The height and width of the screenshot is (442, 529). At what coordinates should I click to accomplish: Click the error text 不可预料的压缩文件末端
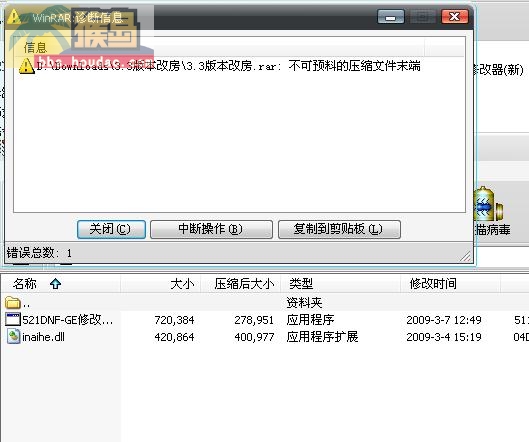354,66
